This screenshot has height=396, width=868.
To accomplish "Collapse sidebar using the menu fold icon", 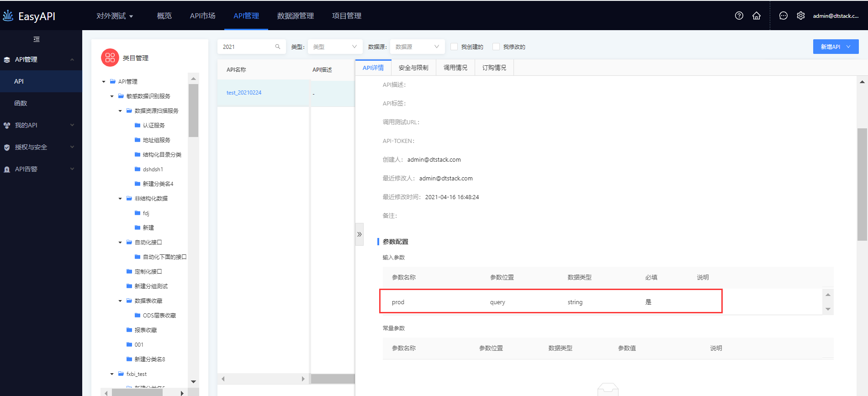I will [37, 39].
